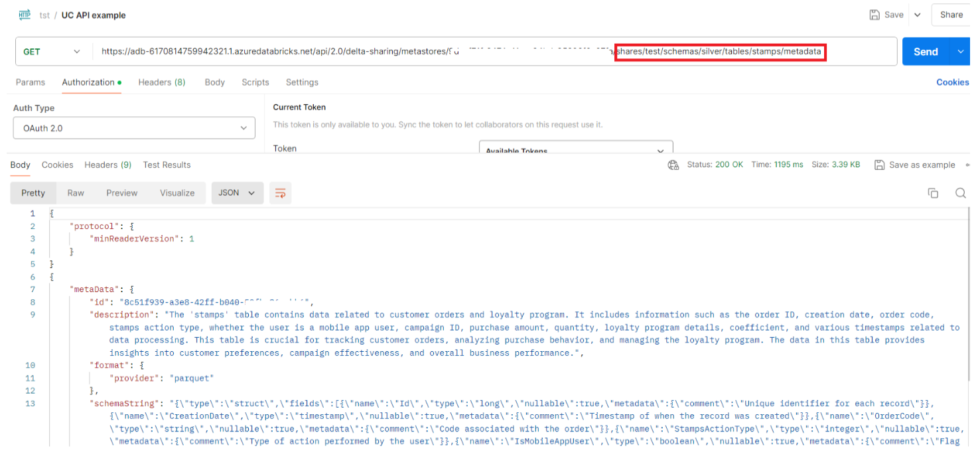Switch to the Params tab
The height and width of the screenshot is (460, 980).
point(31,82)
